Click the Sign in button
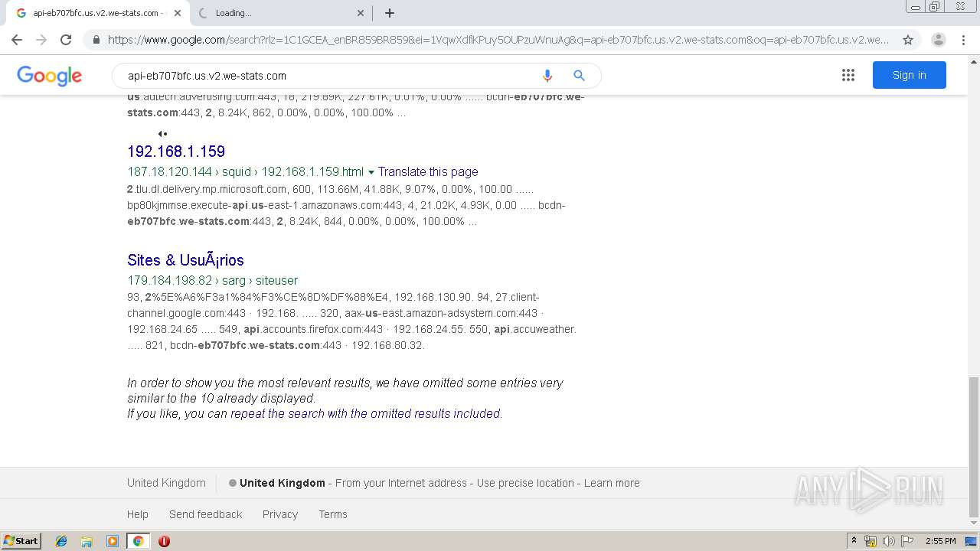 pyautogui.click(x=910, y=75)
